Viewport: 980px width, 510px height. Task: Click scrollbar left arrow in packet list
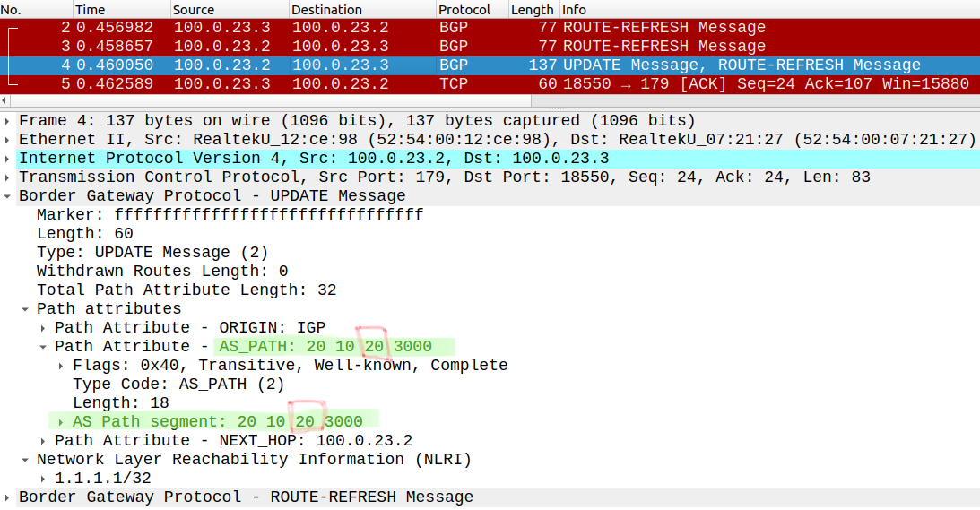pyautogui.click(x=4, y=100)
